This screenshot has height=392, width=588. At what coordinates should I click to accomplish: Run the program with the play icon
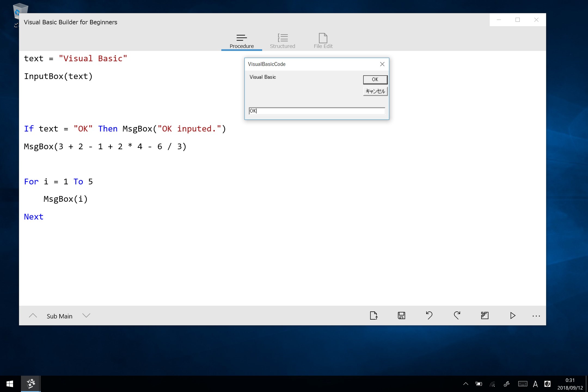(x=513, y=316)
